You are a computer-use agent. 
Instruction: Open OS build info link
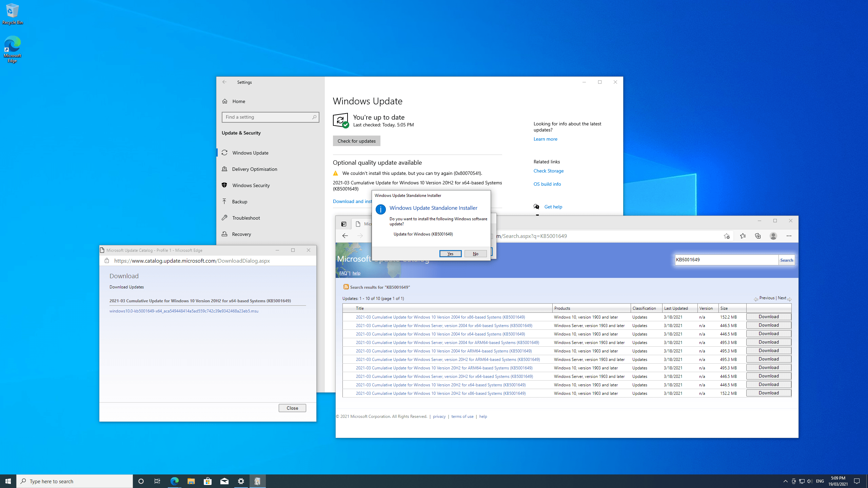[x=547, y=184]
